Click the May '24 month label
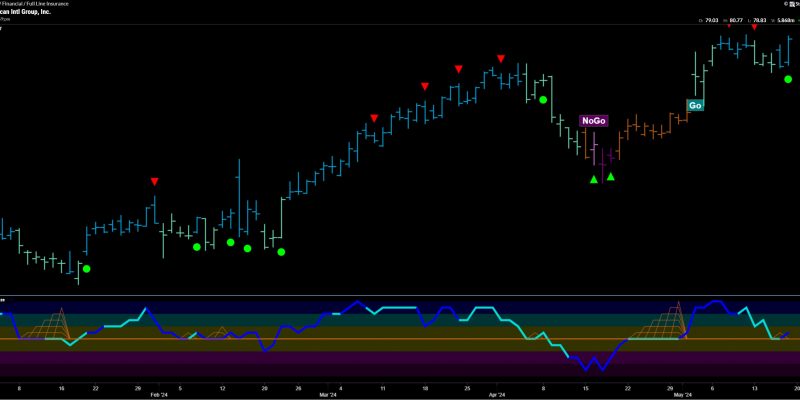This screenshot has width=800, height=400. [x=682, y=395]
